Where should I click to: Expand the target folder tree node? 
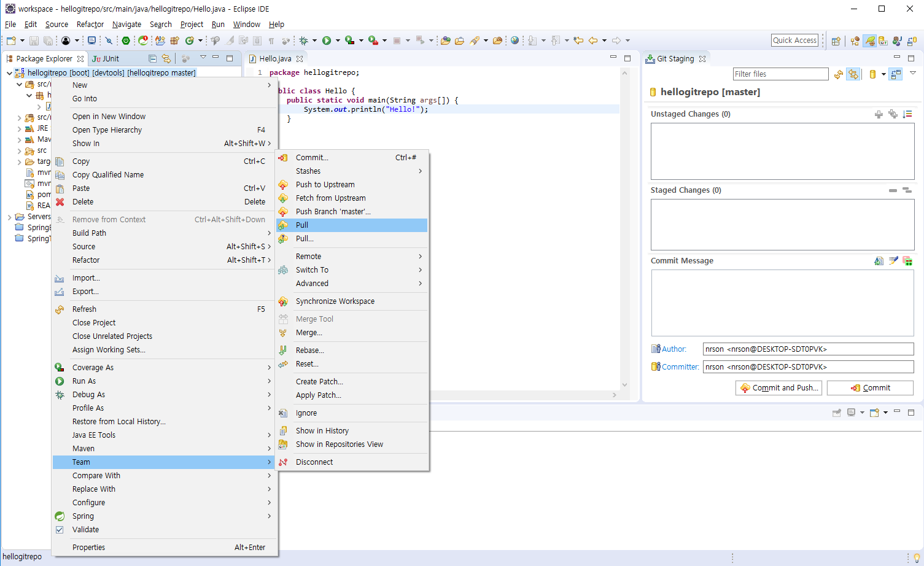tap(19, 162)
